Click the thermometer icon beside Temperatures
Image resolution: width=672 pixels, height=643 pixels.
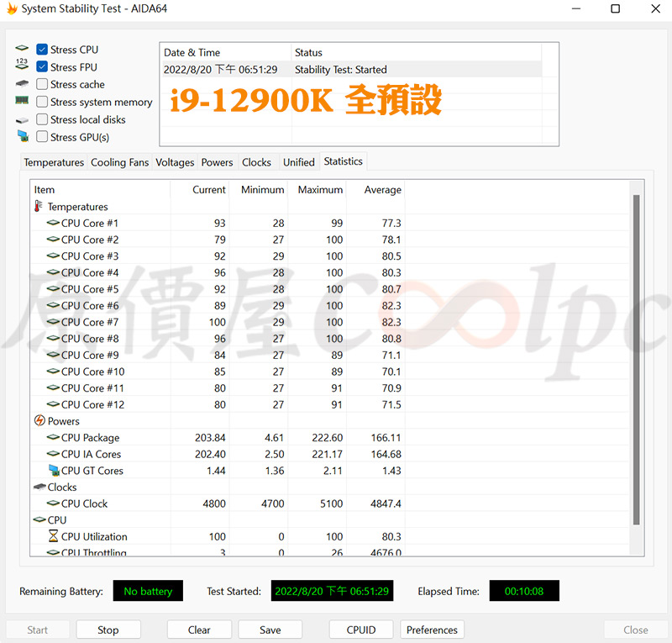[x=39, y=206]
